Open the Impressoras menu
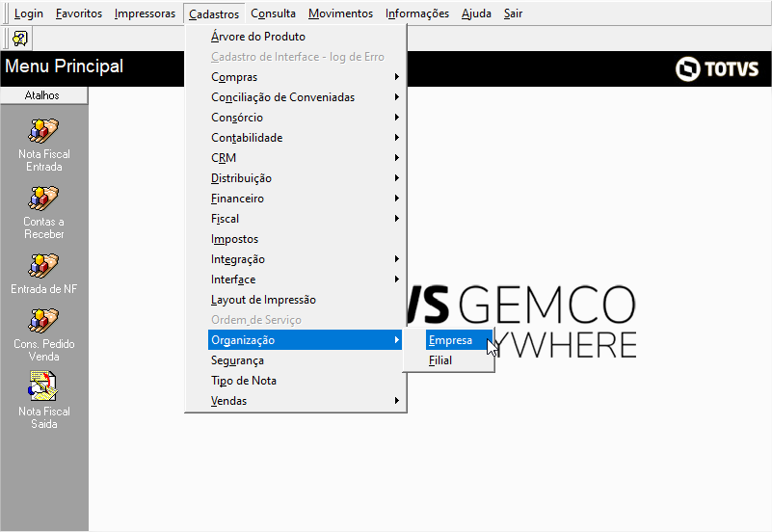The width and height of the screenshot is (772, 532). click(145, 13)
